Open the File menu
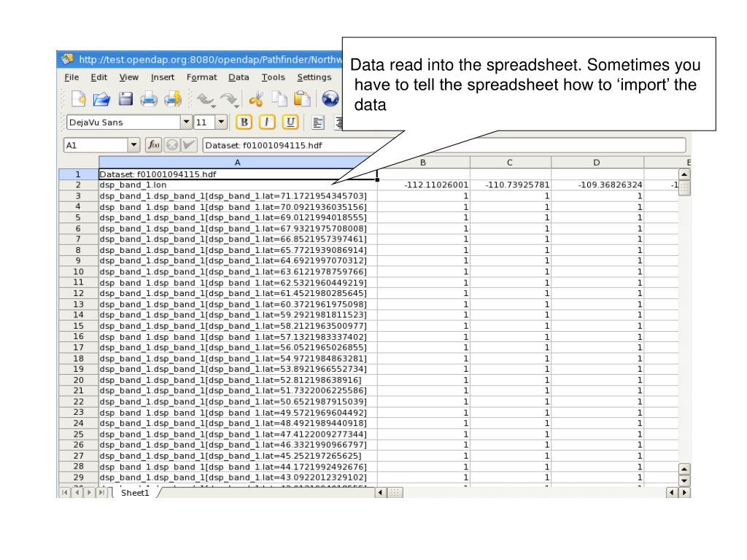The width and height of the screenshot is (747, 560). coord(72,77)
